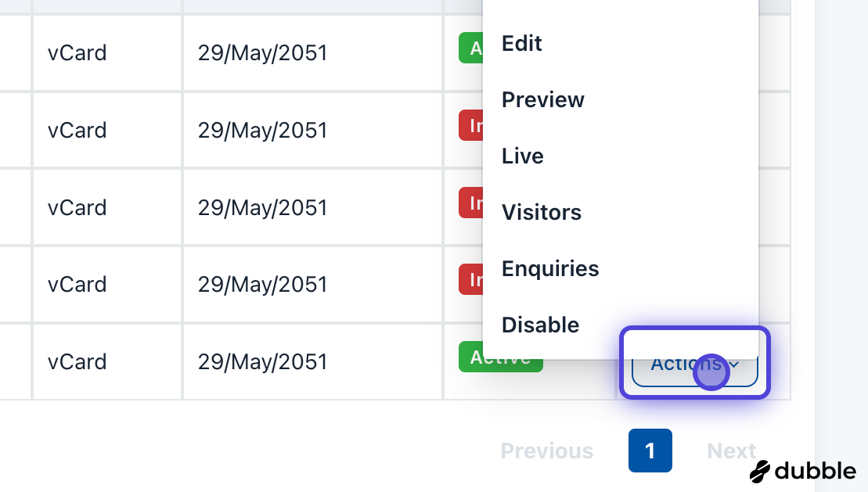
Task: Go to the Previous page
Action: pyautogui.click(x=547, y=451)
